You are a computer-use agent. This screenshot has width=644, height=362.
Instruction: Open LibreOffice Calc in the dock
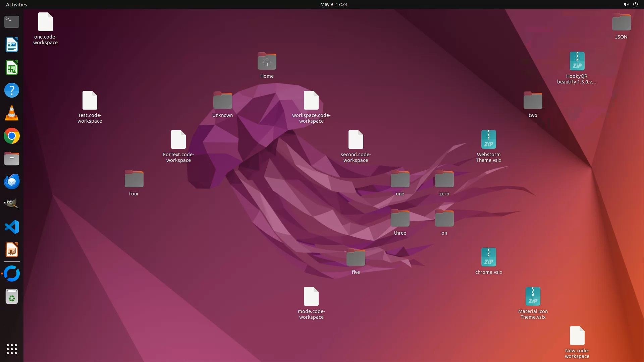[12, 68]
